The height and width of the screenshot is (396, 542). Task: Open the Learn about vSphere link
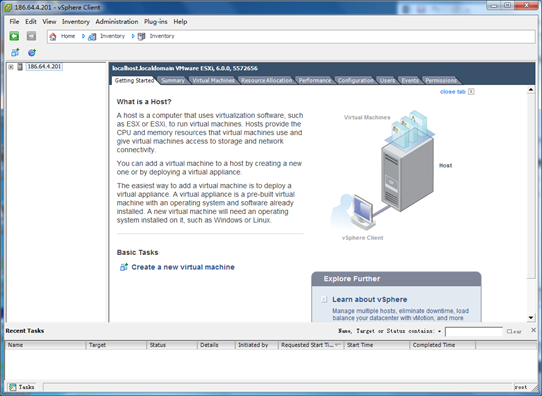pos(370,300)
